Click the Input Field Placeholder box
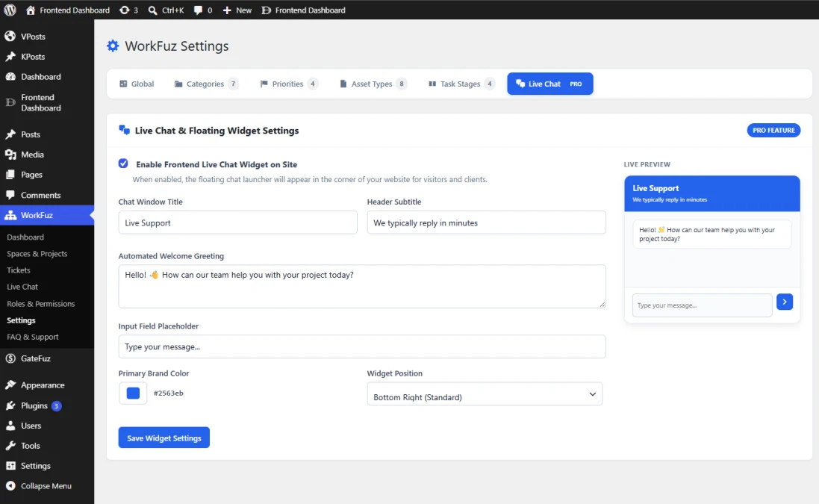Viewport: 819px width, 504px height. [362, 346]
